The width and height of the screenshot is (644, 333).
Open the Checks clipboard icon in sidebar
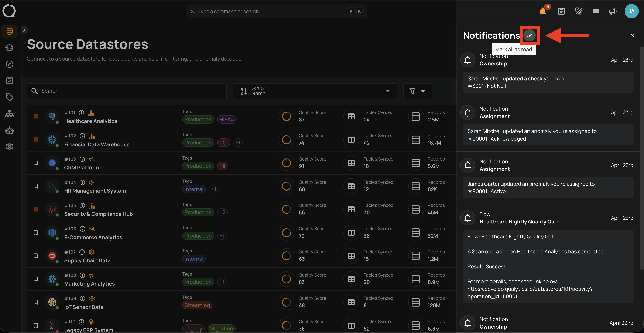[x=10, y=81]
